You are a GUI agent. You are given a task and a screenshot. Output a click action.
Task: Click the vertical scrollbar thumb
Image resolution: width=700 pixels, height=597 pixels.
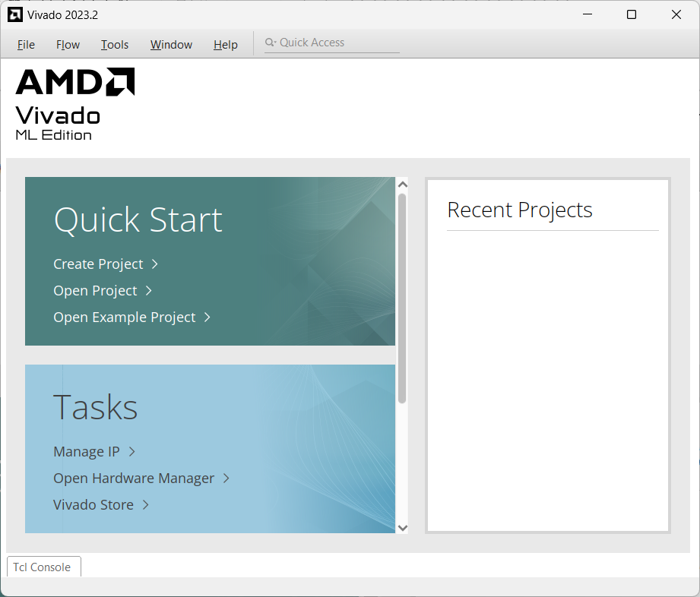(402, 298)
